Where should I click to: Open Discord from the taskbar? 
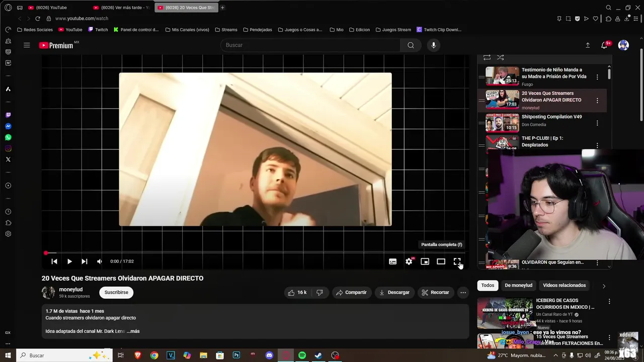tap(269, 355)
